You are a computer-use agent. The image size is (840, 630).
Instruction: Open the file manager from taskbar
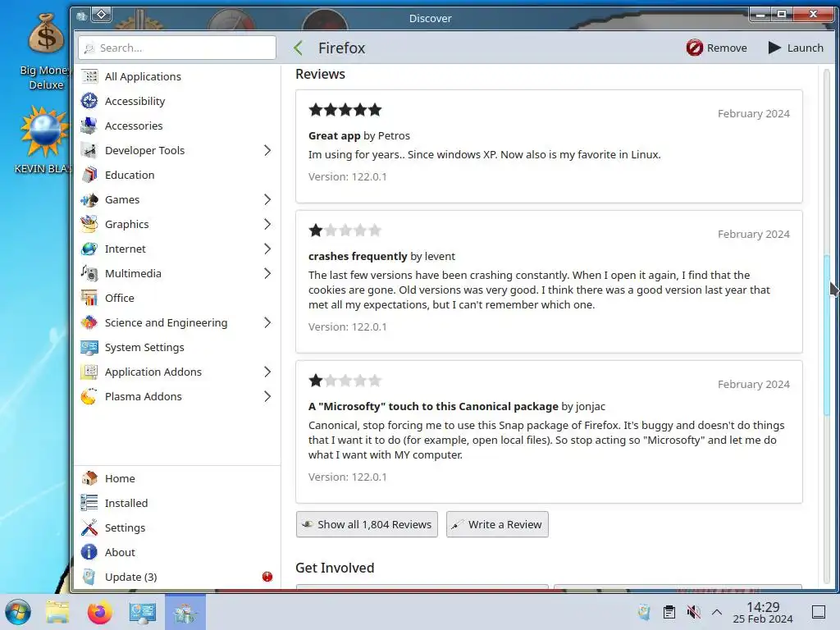[x=58, y=612]
